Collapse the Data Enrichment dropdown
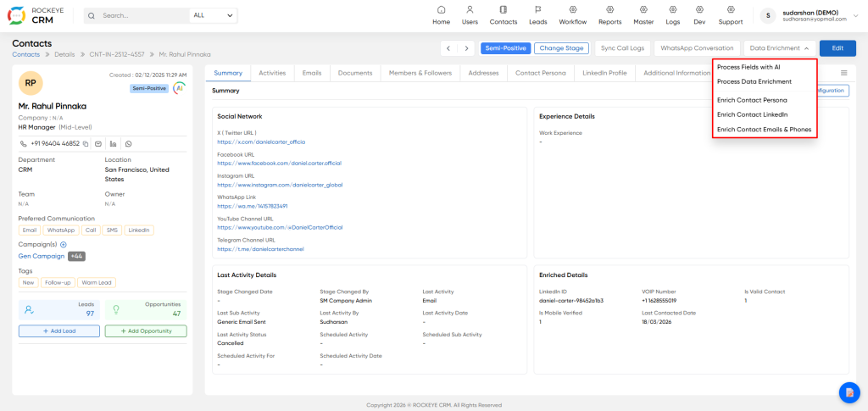 780,48
